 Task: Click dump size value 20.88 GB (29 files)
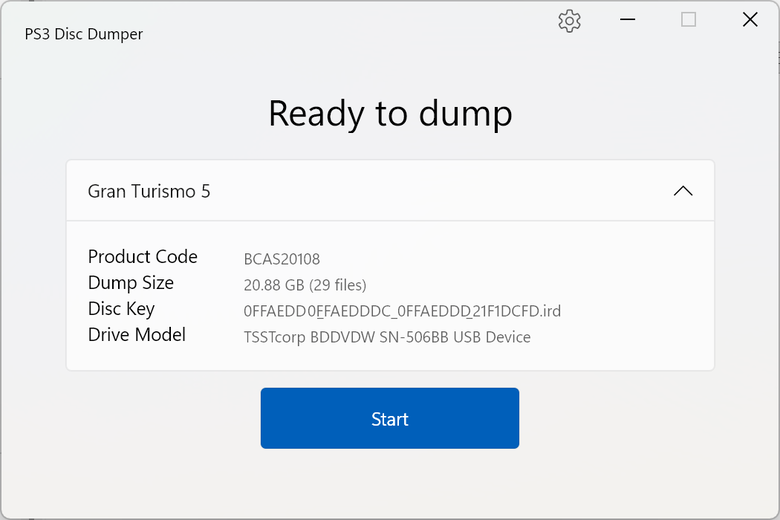(305, 285)
